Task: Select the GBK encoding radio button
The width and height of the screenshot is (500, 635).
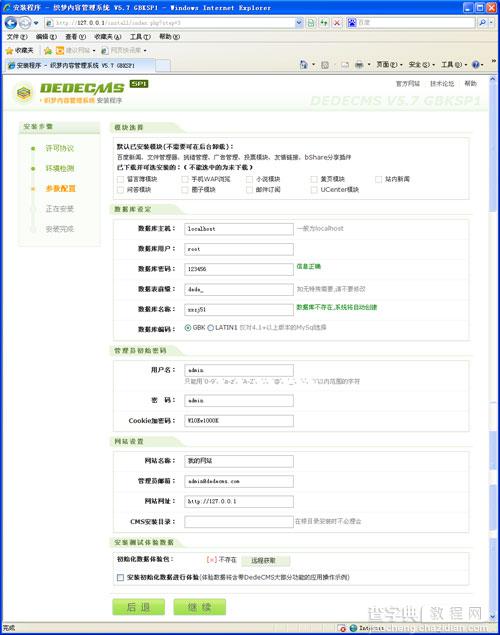Action: coord(188,328)
